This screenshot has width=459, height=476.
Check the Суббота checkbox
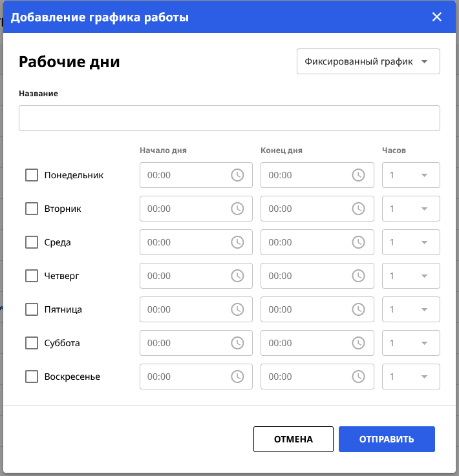[x=32, y=343]
